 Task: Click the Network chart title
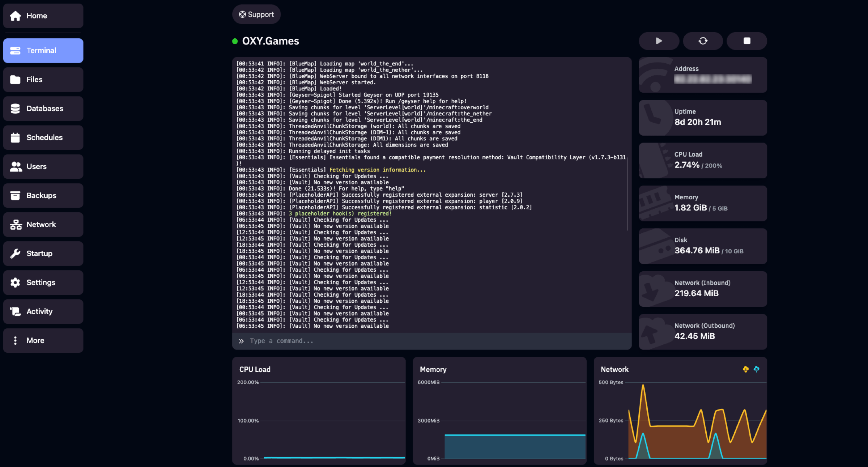pos(614,369)
